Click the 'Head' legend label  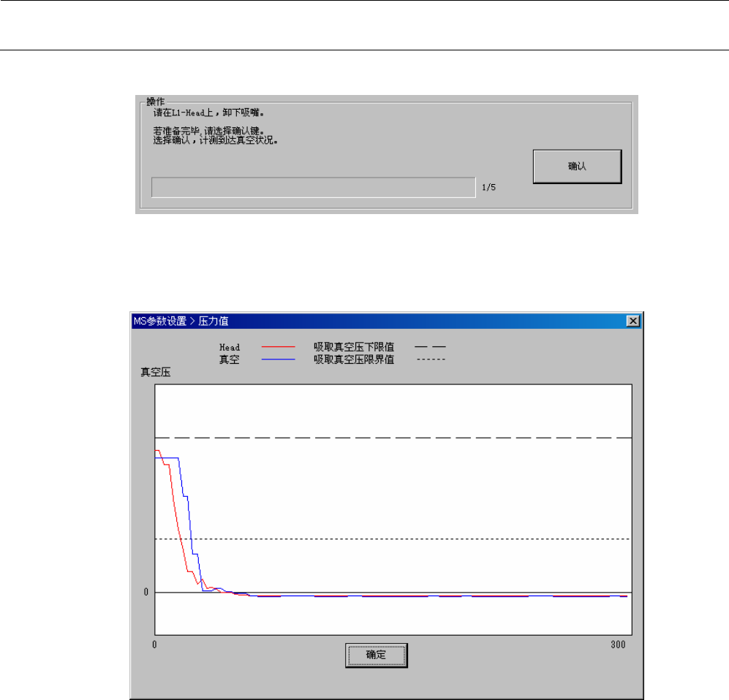(229, 348)
